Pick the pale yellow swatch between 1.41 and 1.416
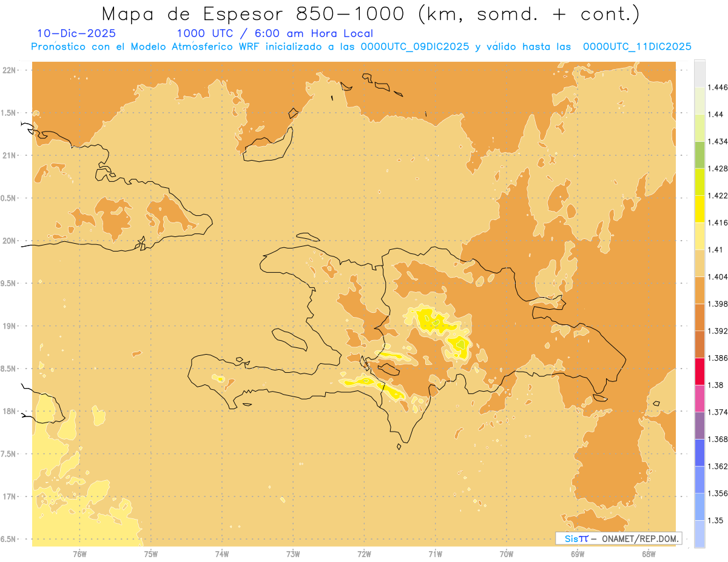The height and width of the screenshot is (562, 728). [699, 236]
